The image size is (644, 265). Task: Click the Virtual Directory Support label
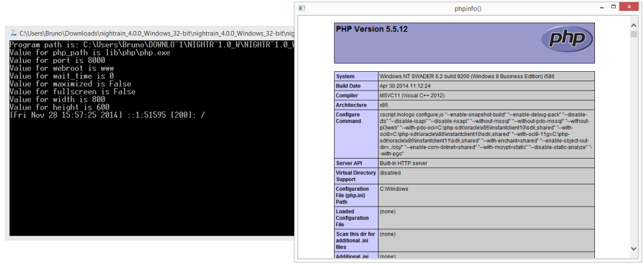pos(355,176)
